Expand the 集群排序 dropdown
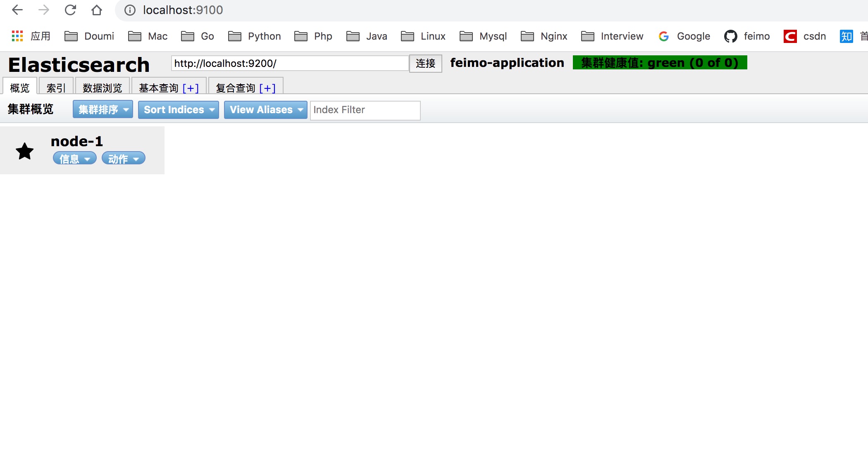 [x=103, y=109]
